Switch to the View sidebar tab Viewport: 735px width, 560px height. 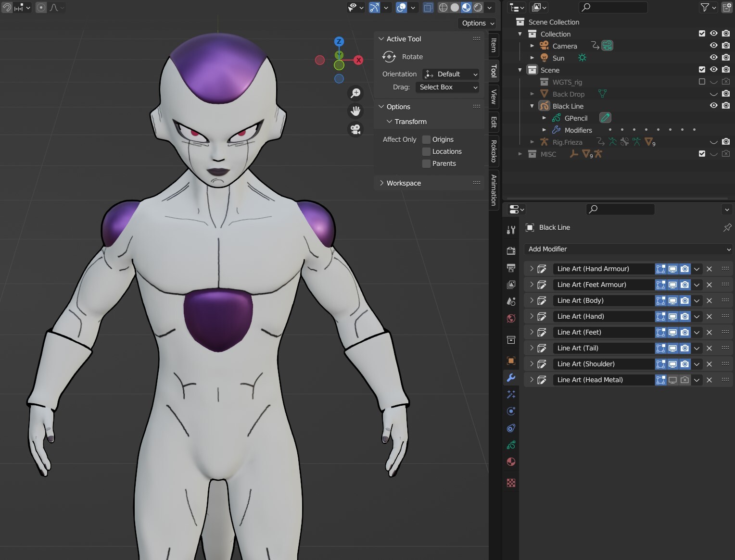tap(494, 97)
